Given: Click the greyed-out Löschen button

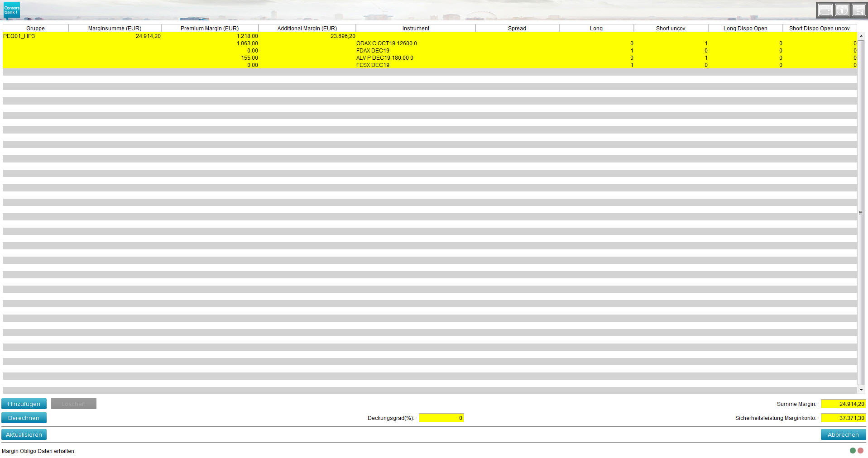Looking at the screenshot, I should [x=74, y=404].
